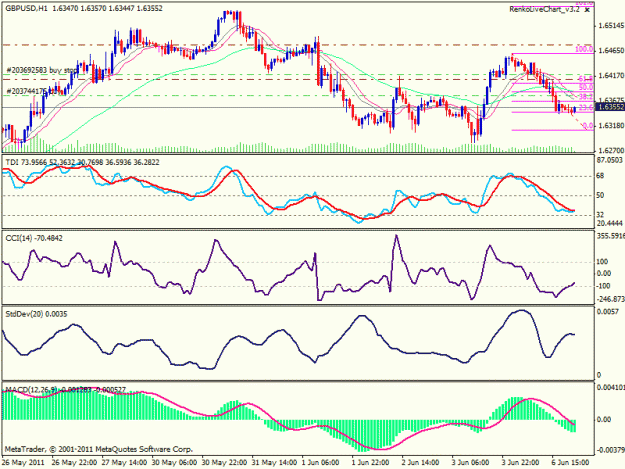Click the 1.63180 price axis label

pyautogui.click(x=611, y=126)
